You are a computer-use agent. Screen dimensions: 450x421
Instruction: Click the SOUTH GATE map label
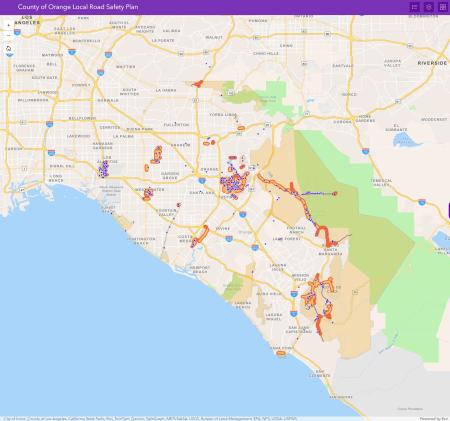tap(45, 77)
